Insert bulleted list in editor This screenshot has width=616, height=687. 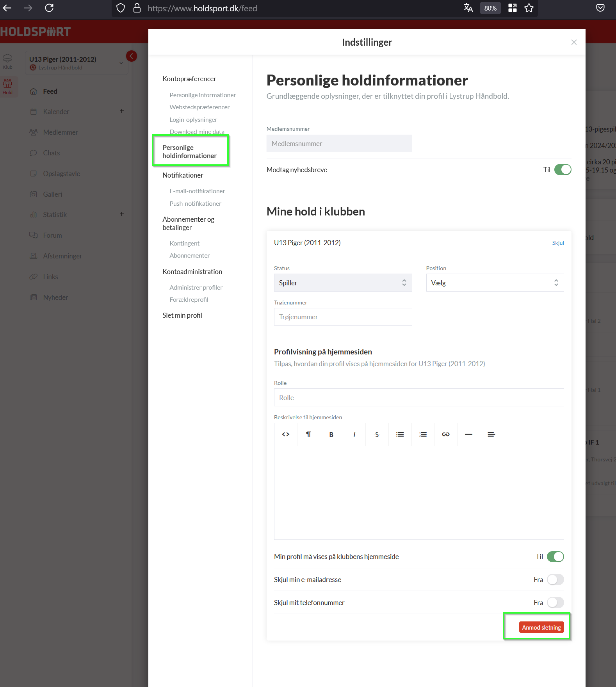coord(400,434)
